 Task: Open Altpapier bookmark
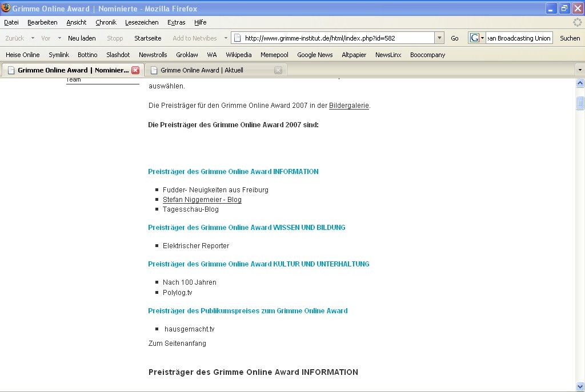(x=354, y=55)
